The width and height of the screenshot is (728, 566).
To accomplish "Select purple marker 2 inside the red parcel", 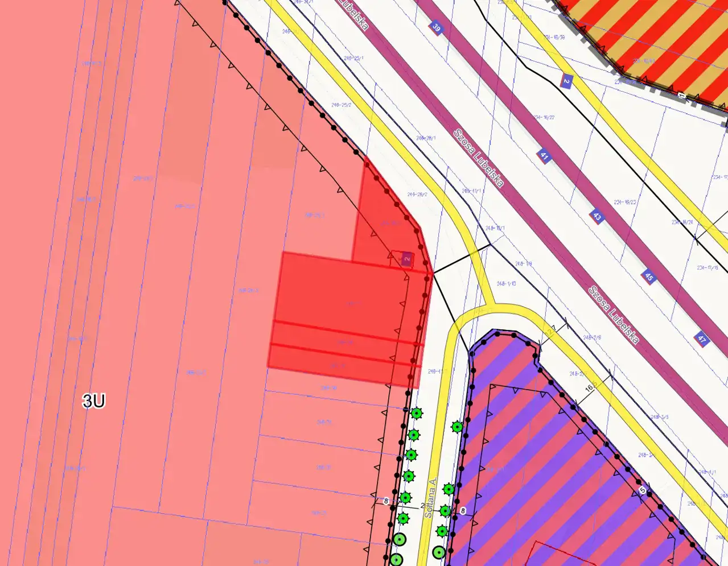I will click(406, 259).
